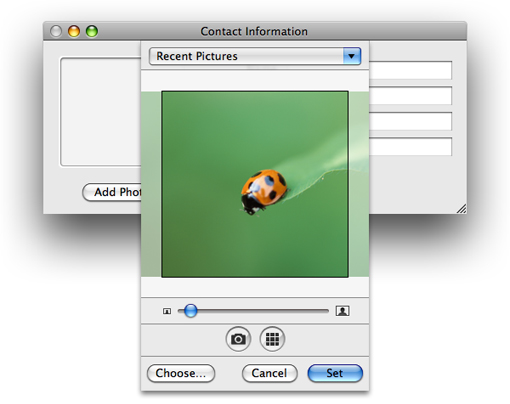Click the small portrait icon left of slider
The width and height of the screenshot is (510, 404).
click(x=167, y=311)
